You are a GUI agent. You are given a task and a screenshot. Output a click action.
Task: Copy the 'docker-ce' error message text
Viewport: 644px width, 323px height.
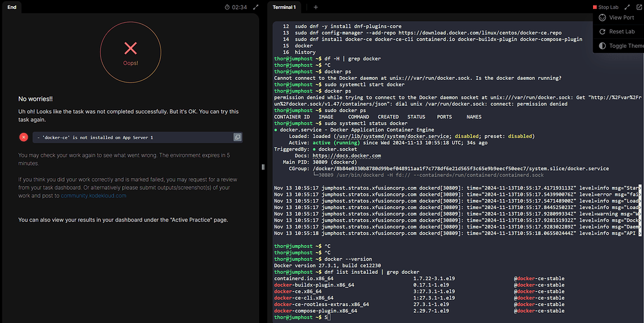pos(238,137)
